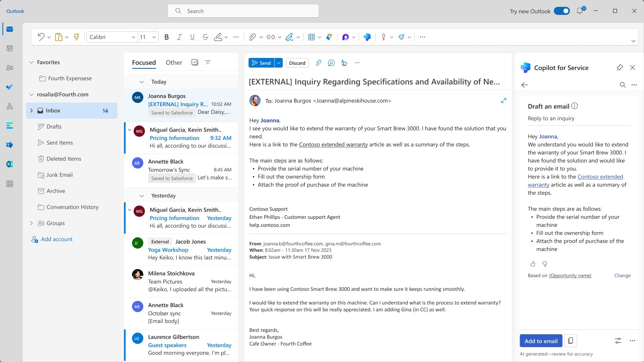
Task: Apply Italic formatting
Action: (x=180, y=37)
